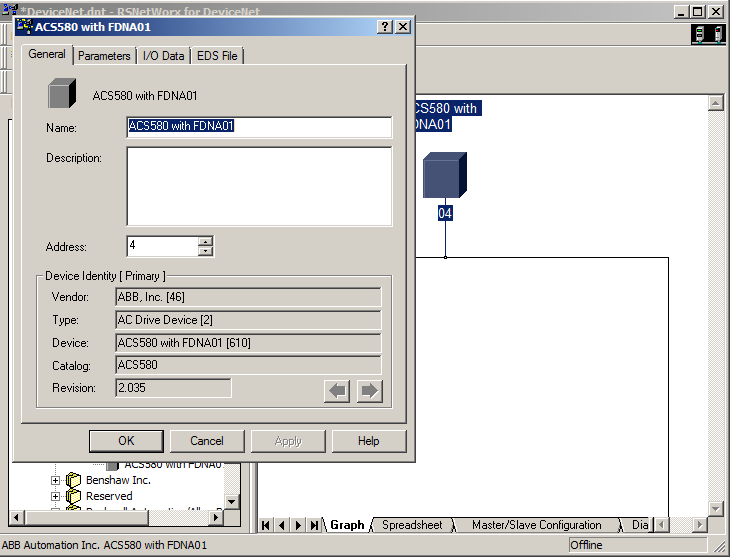
Task: Jump to the last sheet tab with the arrow
Action: coord(315,525)
